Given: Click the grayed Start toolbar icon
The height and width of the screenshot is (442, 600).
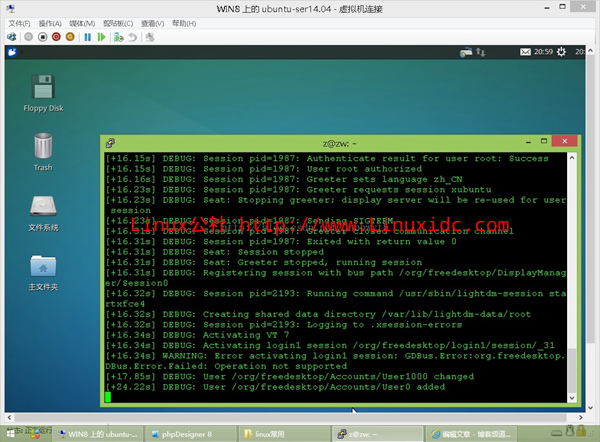Looking at the screenshot, I should click(x=28, y=37).
